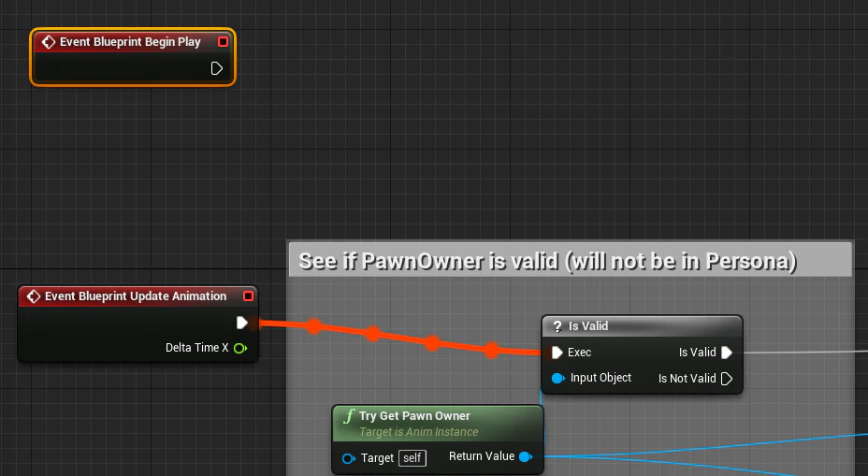Click the Is Valid node header

click(x=642, y=326)
